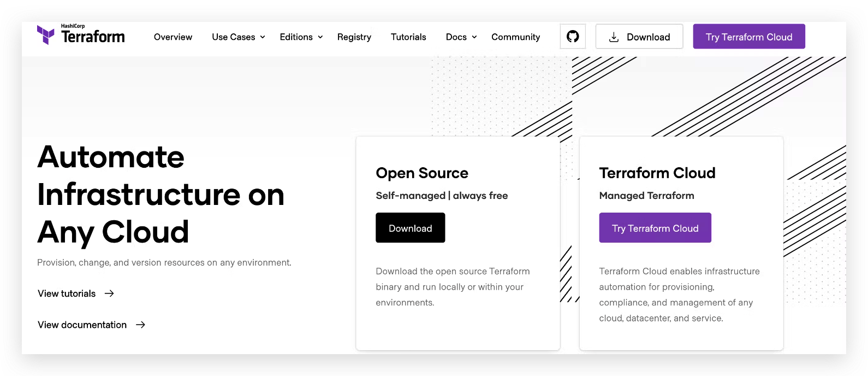Click the Terraform Cloud card heading
Viewport: 868px width, 376px height.
[x=657, y=173]
